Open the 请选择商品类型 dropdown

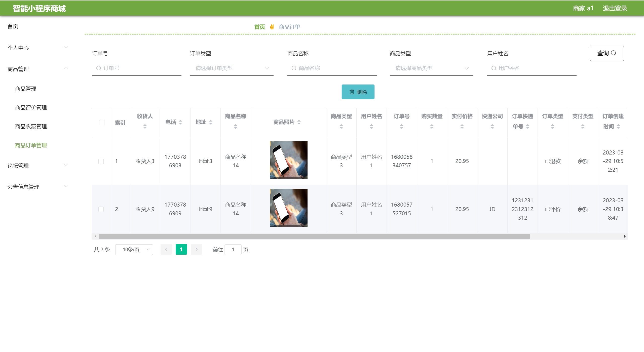click(431, 68)
